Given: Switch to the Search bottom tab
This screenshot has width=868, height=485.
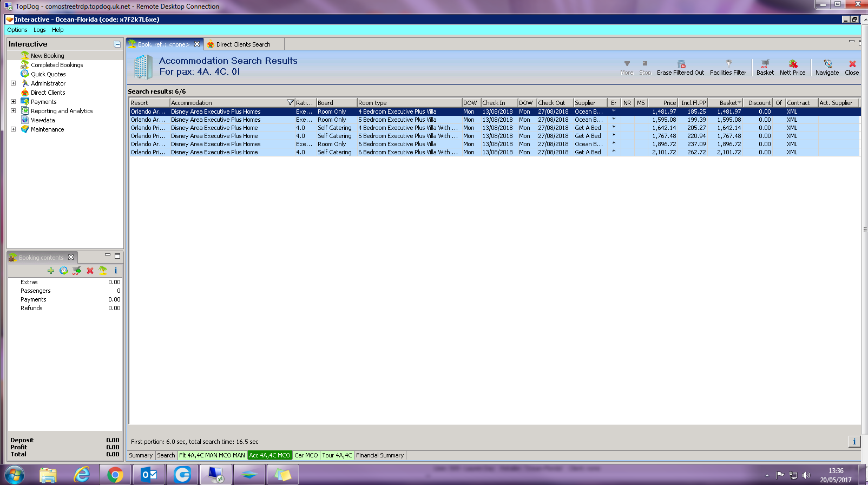Looking at the screenshot, I should pos(166,455).
